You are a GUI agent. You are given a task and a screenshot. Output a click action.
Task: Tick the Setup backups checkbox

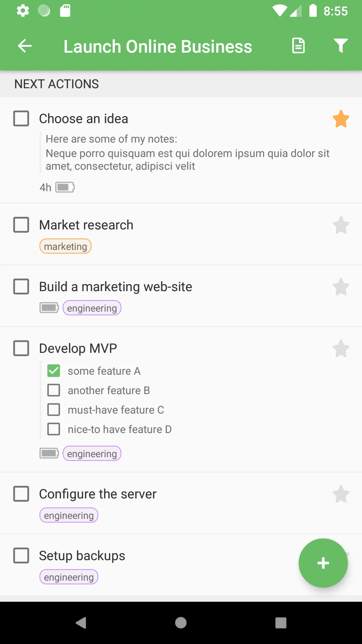coord(21,556)
